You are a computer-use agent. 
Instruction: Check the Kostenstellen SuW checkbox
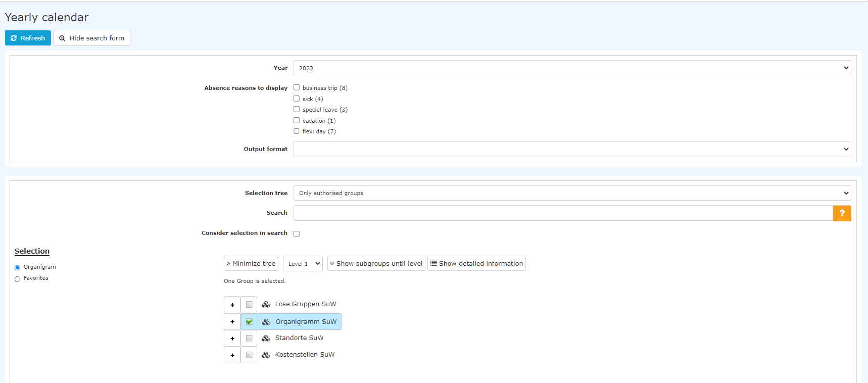tap(249, 355)
